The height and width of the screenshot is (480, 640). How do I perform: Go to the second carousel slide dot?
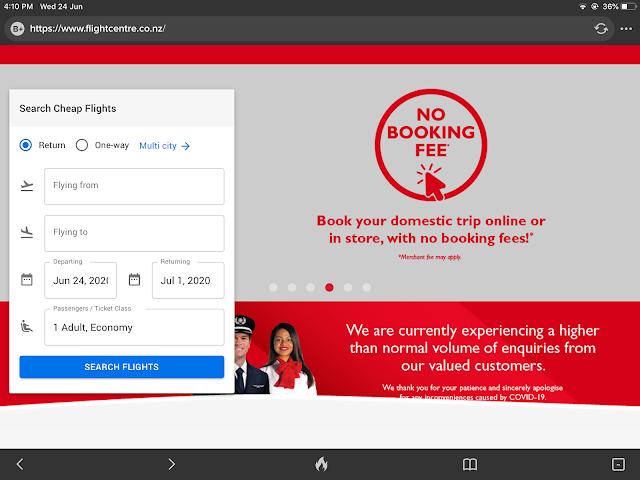[292, 287]
